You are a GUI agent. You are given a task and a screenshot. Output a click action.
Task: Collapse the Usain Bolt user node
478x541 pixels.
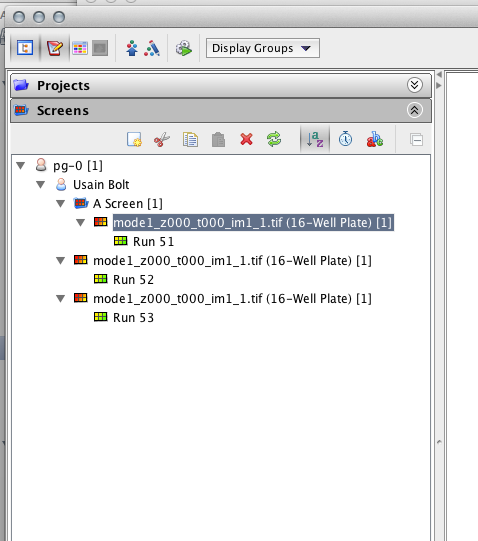(41, 185)
